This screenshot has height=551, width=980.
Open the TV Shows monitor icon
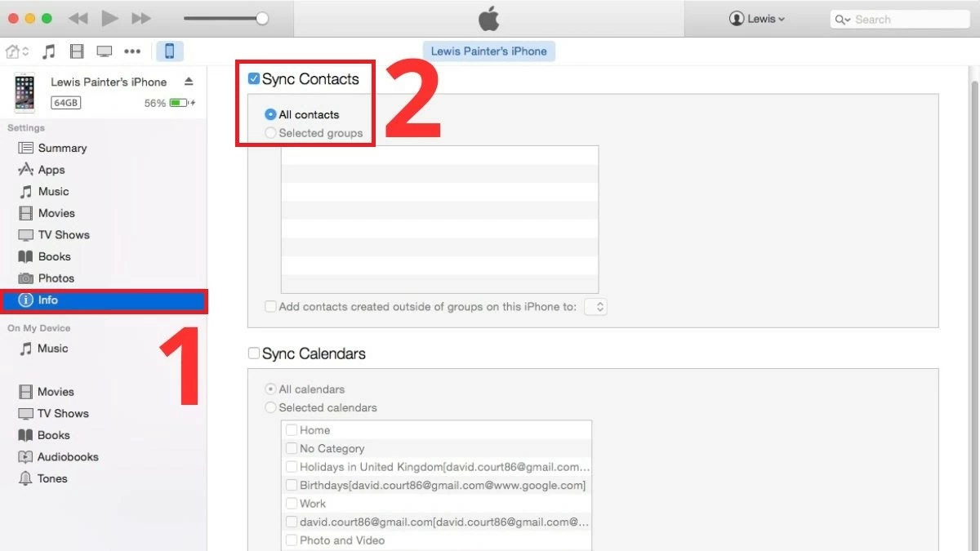point(105,51)
